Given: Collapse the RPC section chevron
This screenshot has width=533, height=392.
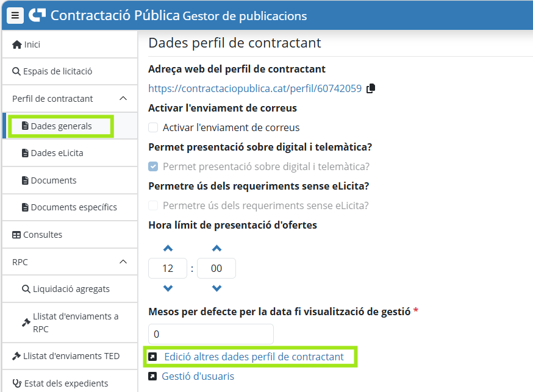Looking at the screenshot, I should (123, 262).
